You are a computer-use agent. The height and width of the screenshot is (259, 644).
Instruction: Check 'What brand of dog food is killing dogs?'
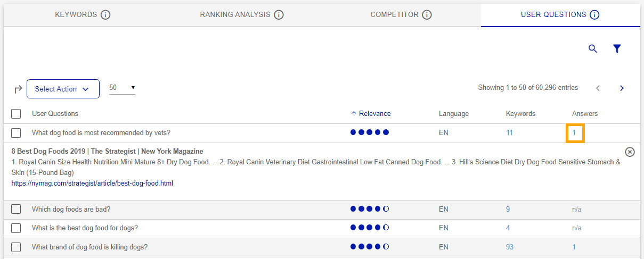16,247
